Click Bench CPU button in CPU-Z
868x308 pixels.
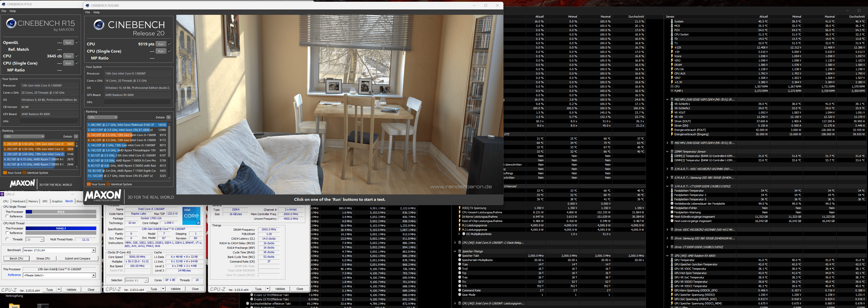click(x=17, y=258)
